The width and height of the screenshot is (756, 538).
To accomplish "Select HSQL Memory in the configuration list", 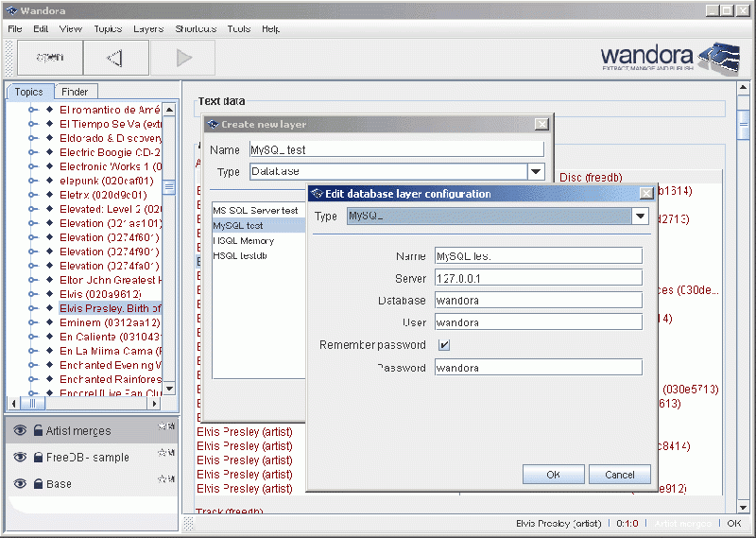I will coord(244,241).
